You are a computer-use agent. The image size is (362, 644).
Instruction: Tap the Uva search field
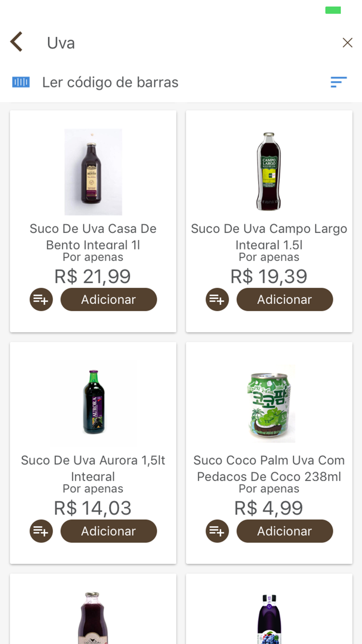61,42
